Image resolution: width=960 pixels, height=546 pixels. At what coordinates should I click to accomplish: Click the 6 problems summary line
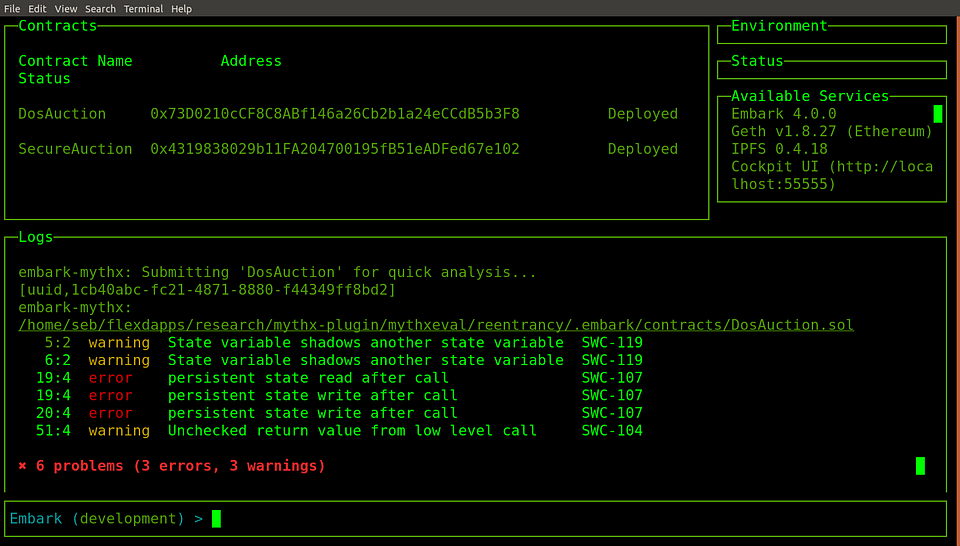pos(171,466)
